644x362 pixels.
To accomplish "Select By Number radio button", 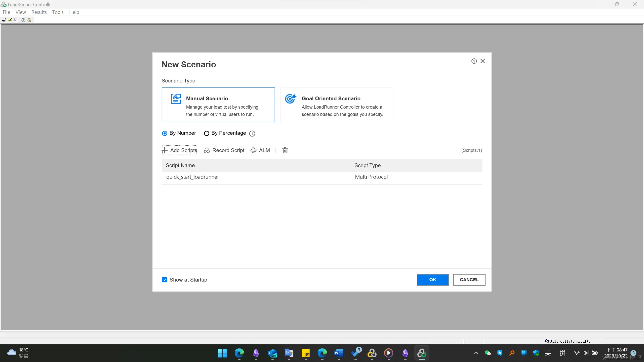I will pyautogui.click(x=165, y=133).
